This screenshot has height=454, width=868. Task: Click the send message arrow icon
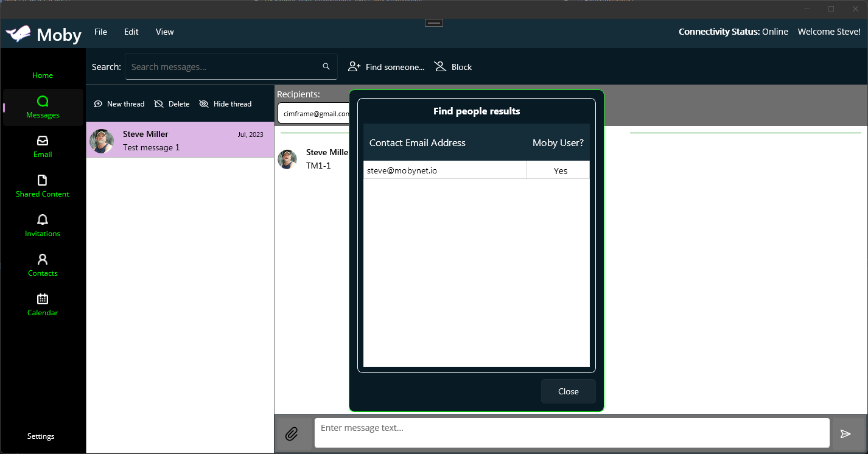pos(845,434)
